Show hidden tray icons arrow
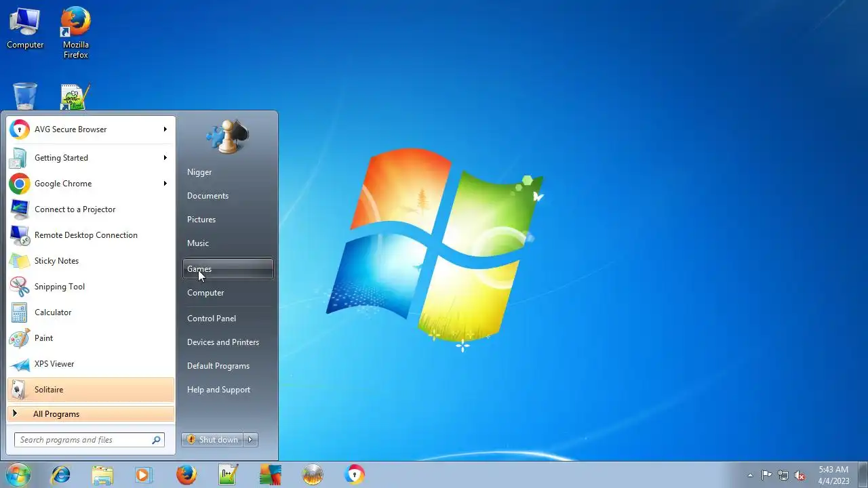Image resolution: width=868 pixels, height=488 pixels. [750, 475]
